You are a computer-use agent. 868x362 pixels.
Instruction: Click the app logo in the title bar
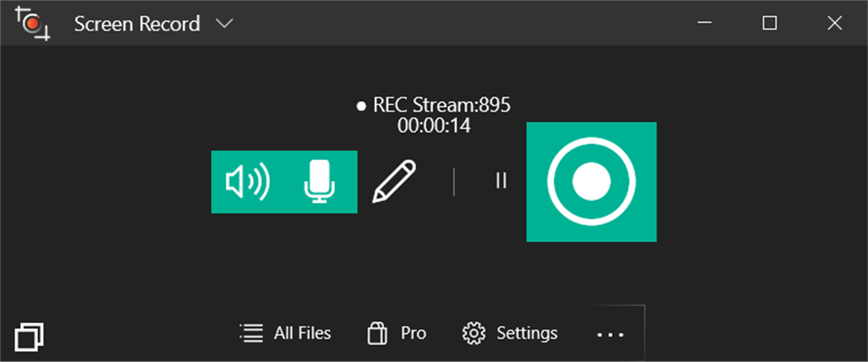click(x=32, y=22)
